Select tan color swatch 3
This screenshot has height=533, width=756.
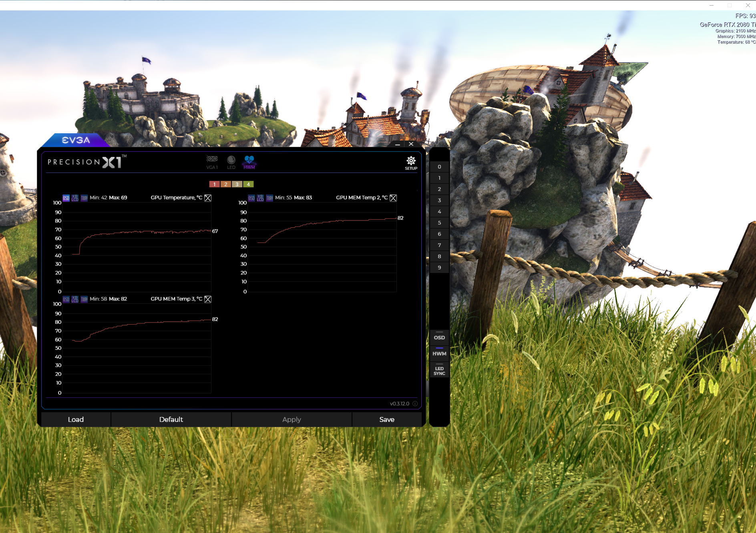point(237,184)
